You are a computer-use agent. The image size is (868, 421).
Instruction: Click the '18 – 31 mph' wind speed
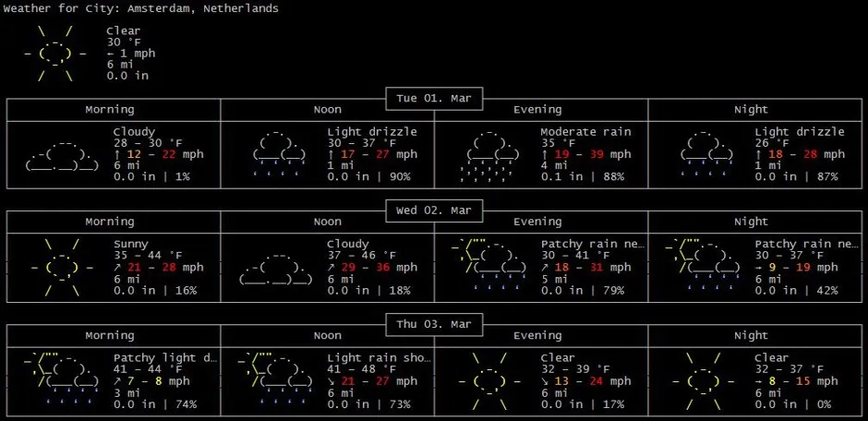(586, 267)
